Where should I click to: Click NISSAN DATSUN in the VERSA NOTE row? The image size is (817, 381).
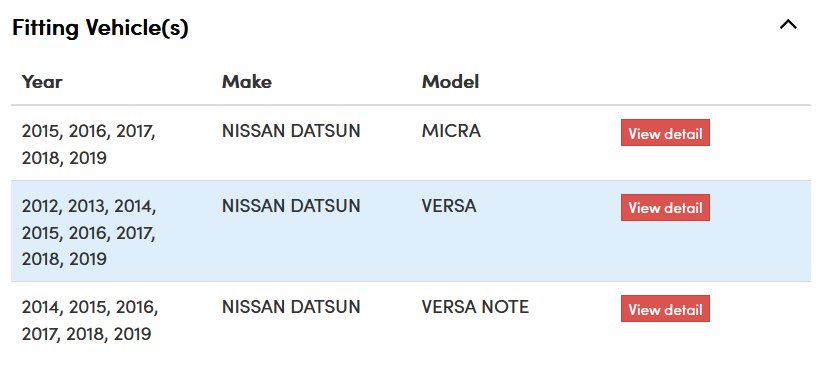[x=291, y=306]
